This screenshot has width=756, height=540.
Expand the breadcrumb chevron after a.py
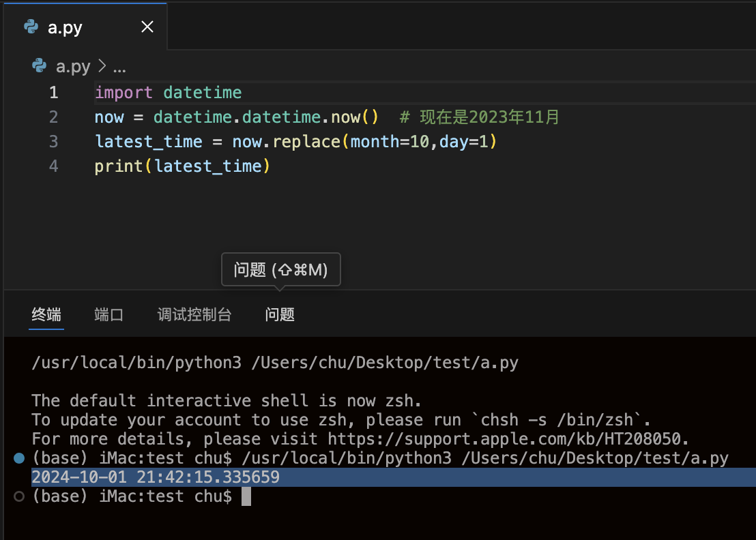pos(102,66)
